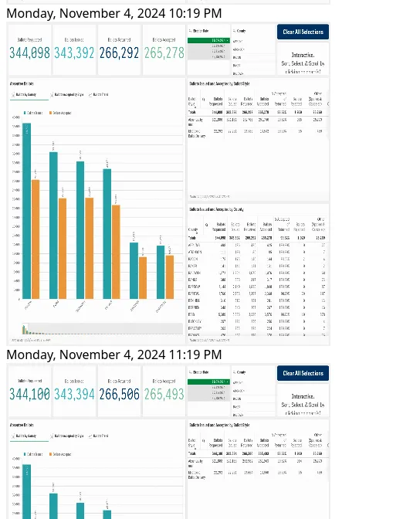Click the first orange bar in 10:19 PM chart

click(36, 239)
